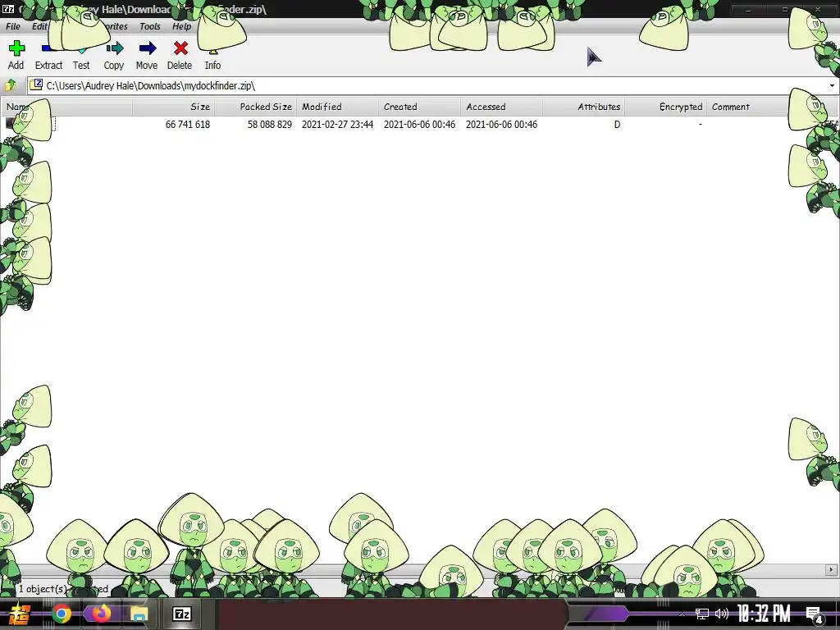Open File Explorer from the taskbar
Viewport: 840px width, 630px height.
coord(139,614)
